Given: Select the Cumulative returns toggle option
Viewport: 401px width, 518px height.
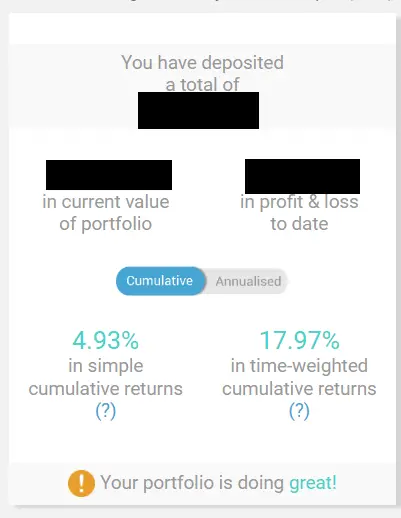Looking at the screenshot, I should [160, 281].
